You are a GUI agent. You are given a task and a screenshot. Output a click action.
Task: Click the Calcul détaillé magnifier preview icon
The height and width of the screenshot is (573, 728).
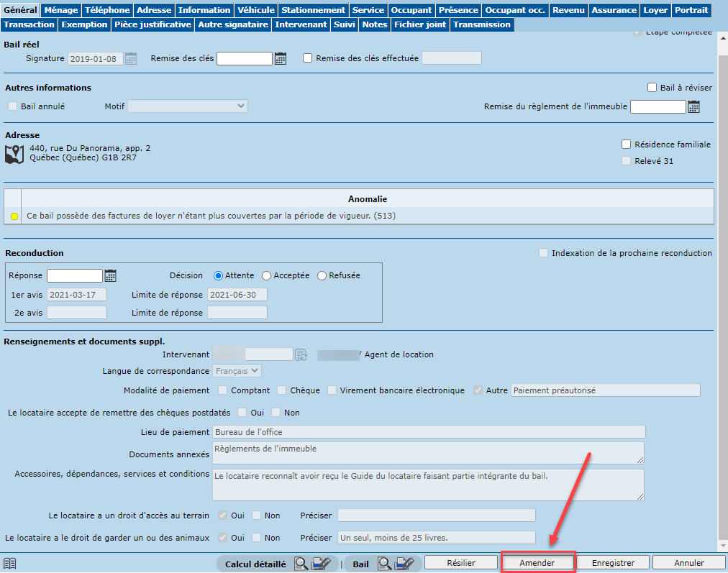(x=302, y=564)
